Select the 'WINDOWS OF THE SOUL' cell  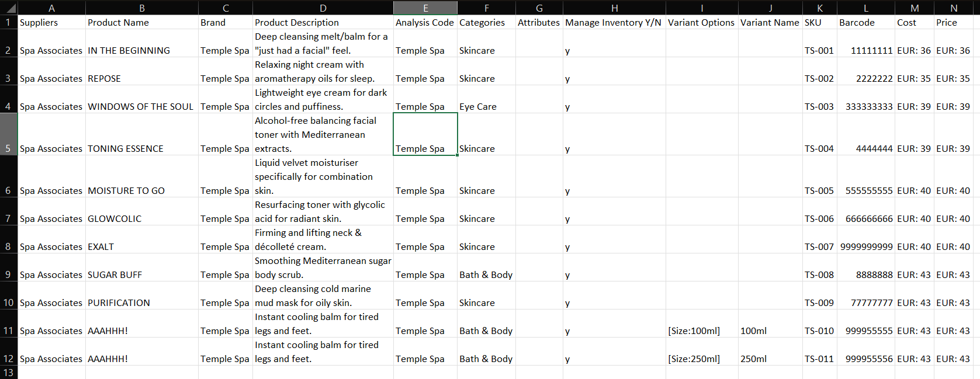(x=142, y=99)
